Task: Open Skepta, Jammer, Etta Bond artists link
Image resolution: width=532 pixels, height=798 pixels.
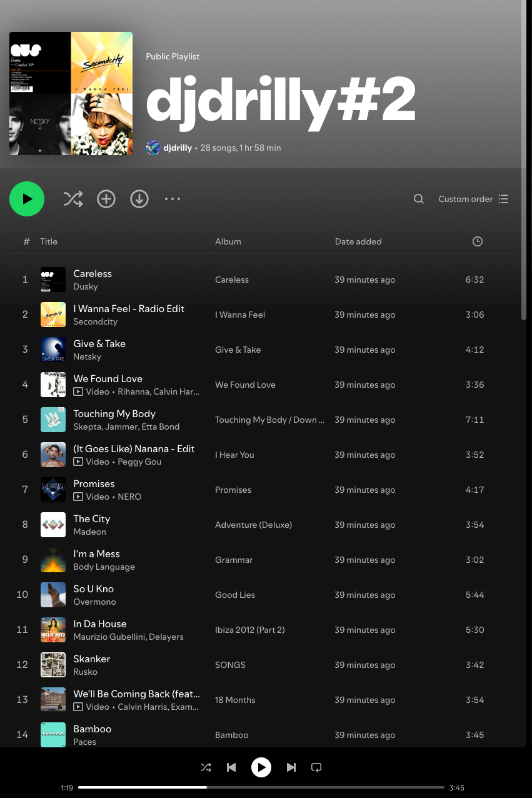Action: pos(126,427)
